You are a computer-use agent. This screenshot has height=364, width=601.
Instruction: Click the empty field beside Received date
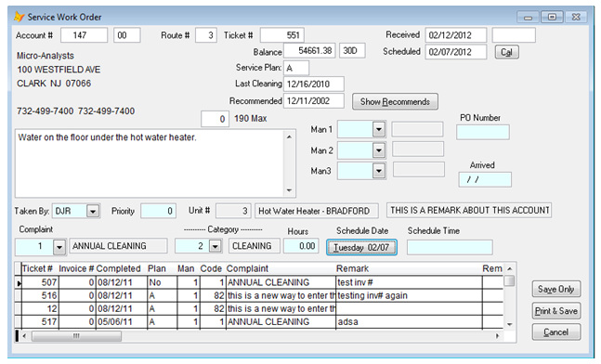point(514,35)
